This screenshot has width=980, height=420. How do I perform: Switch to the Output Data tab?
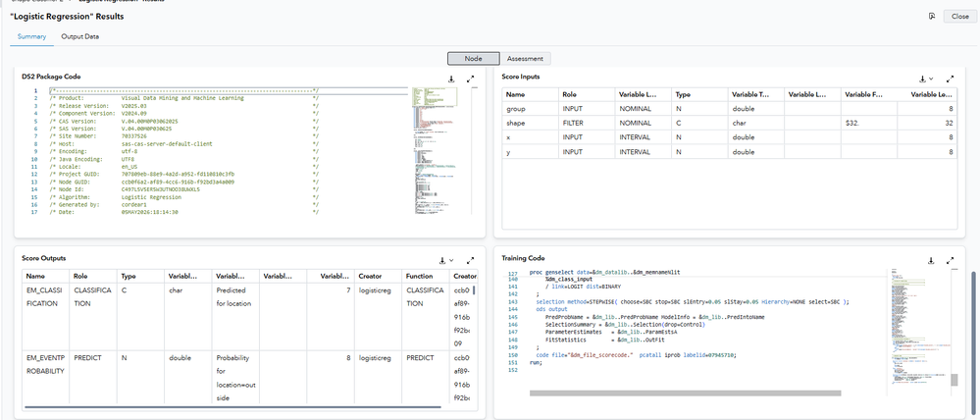[x=80, y=36]
